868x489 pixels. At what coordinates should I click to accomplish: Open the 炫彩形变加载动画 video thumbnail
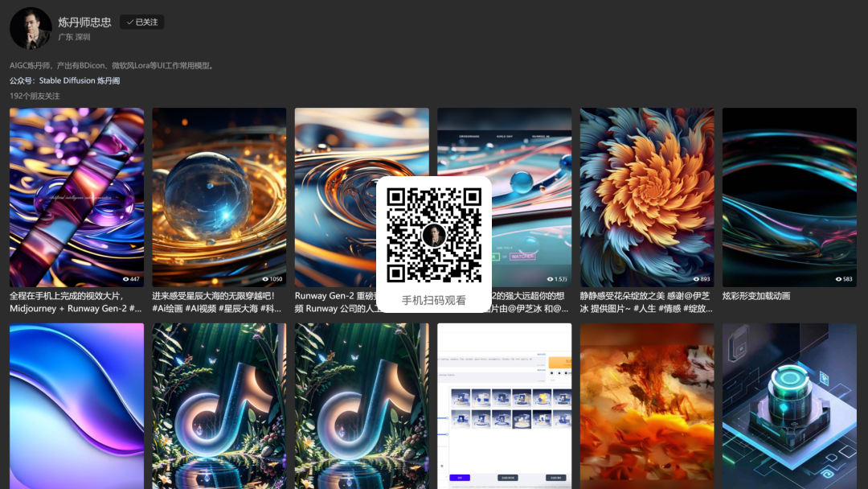[x=789, y=197]
